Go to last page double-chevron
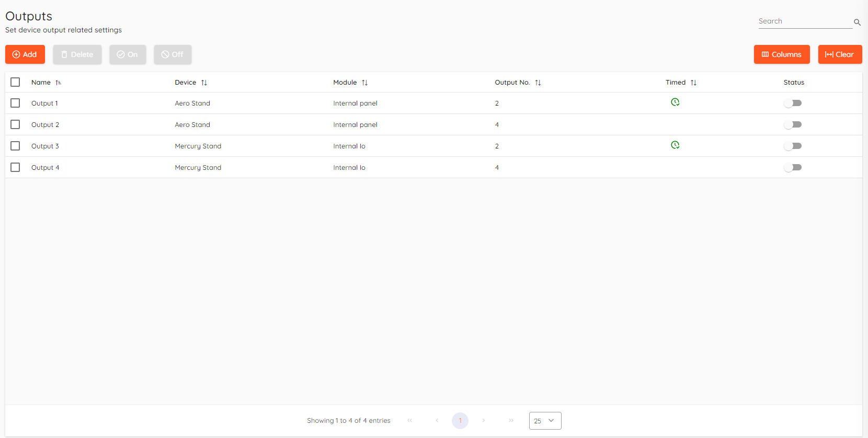This screenshot has height=438, width=868. [511, 420]
